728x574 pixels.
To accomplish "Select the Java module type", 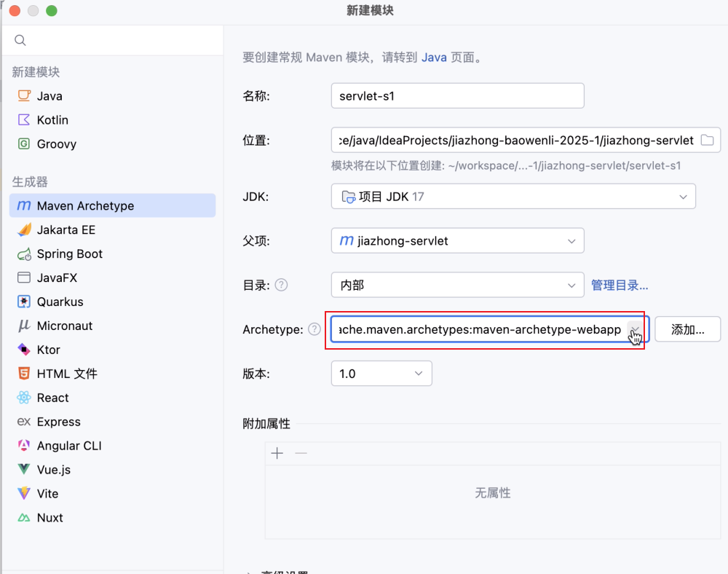I will tap(112, 96).
